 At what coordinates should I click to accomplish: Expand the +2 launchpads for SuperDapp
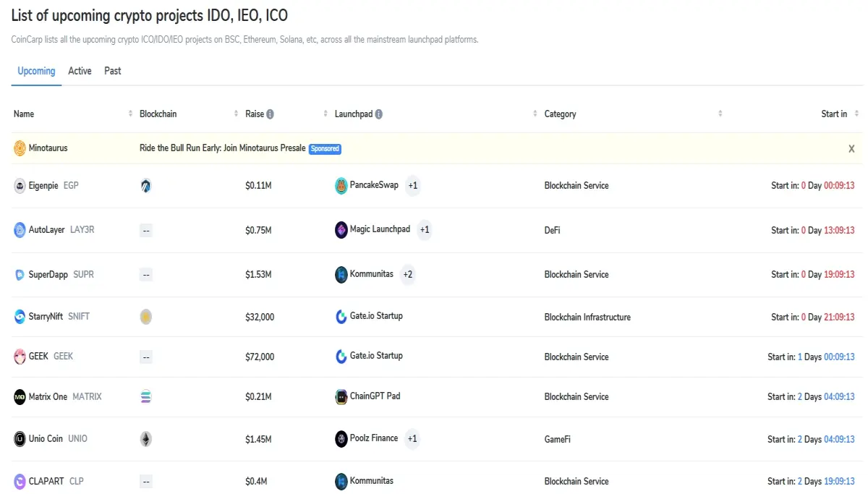408,275
